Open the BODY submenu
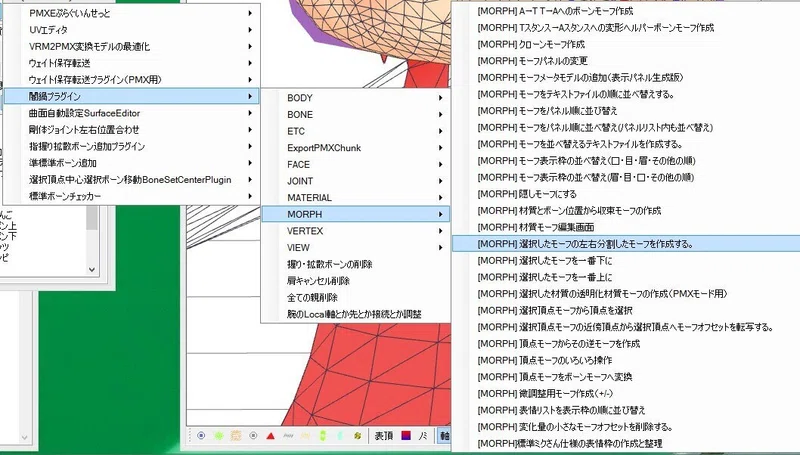 [356, 98]
